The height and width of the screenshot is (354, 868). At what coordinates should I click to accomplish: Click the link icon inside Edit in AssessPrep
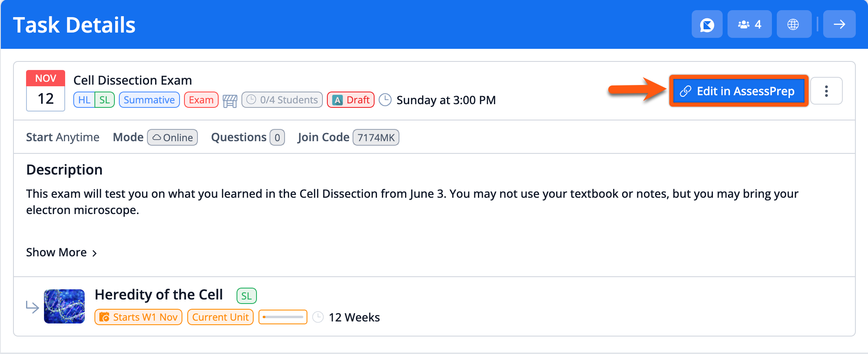[687, 91]
